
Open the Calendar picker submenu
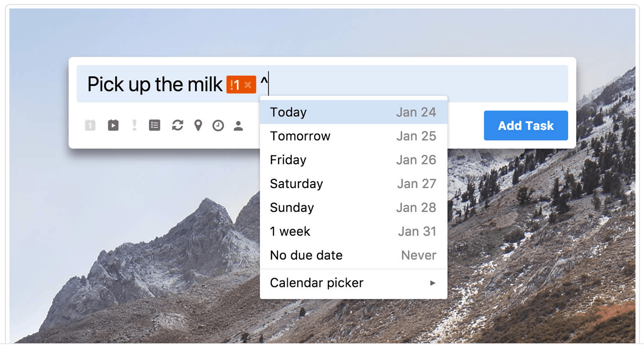click(x=353, y=283)
